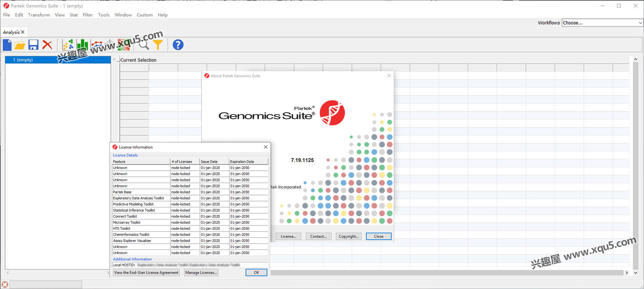
Task: Select 'Assay Explorer Visualizer' license row
Action: (190, 241)
